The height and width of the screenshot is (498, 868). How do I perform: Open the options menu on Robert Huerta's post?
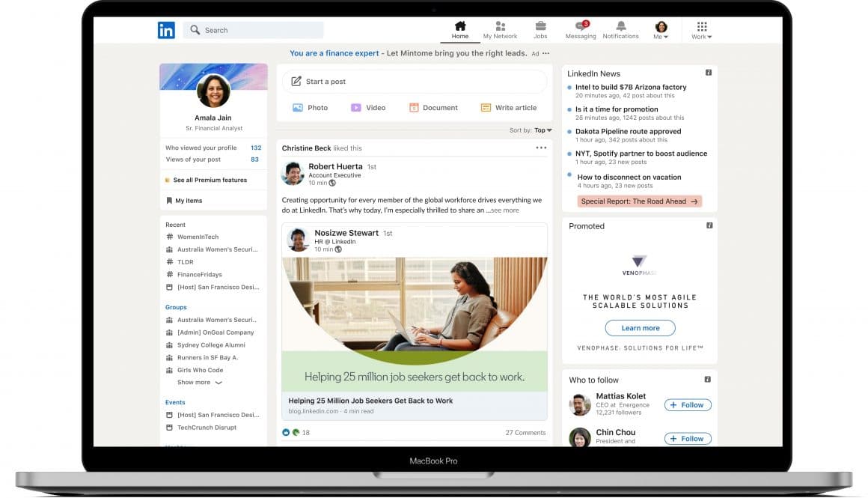(541, 147)
